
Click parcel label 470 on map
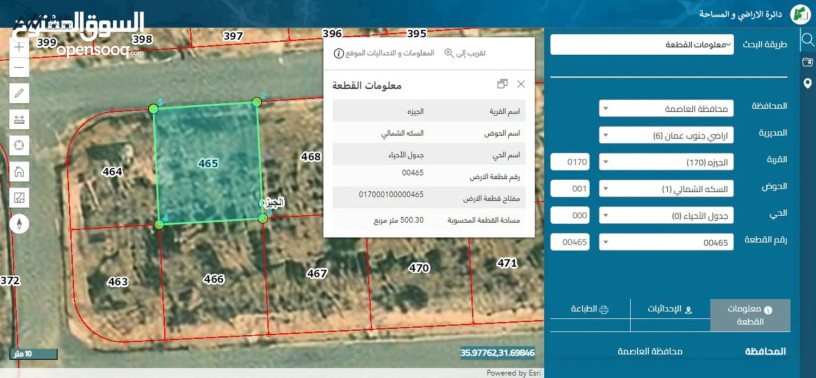[x=419, y=268]
